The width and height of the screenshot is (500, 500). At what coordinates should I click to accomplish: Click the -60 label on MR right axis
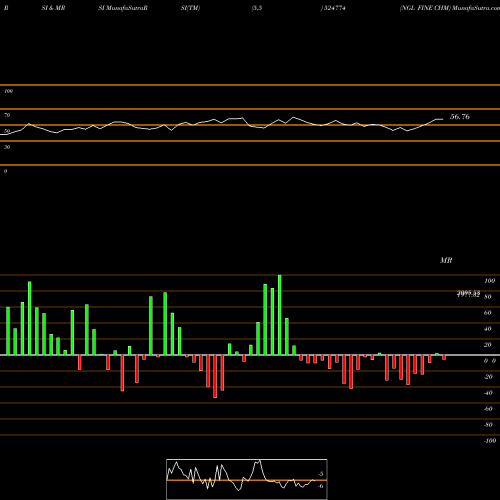[x=488, y=409]
